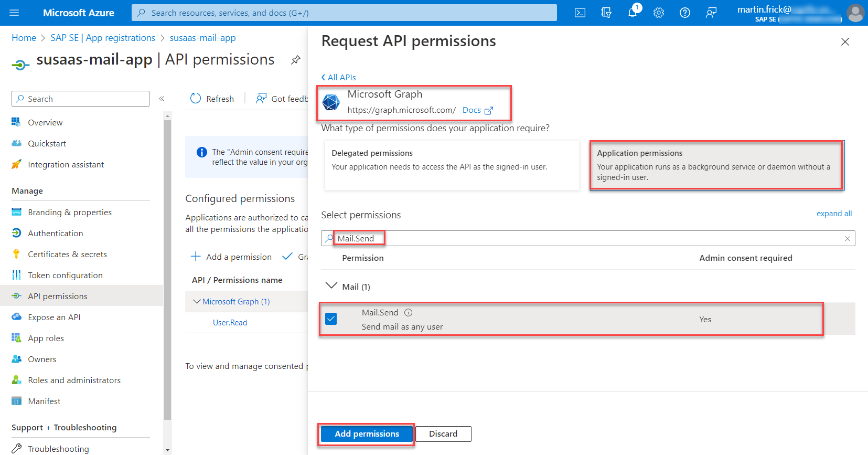Click the admin consent info icon
The width and height of the screenshot is (868, 455).
pyautogui.click(x=201, y=152)
